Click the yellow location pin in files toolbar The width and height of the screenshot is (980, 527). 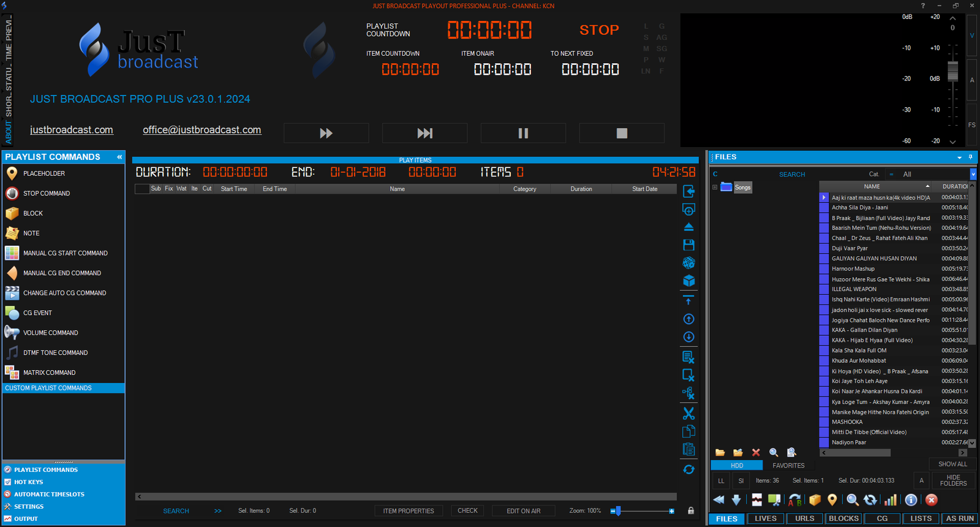pyautogui.click(x=832, y=500)
